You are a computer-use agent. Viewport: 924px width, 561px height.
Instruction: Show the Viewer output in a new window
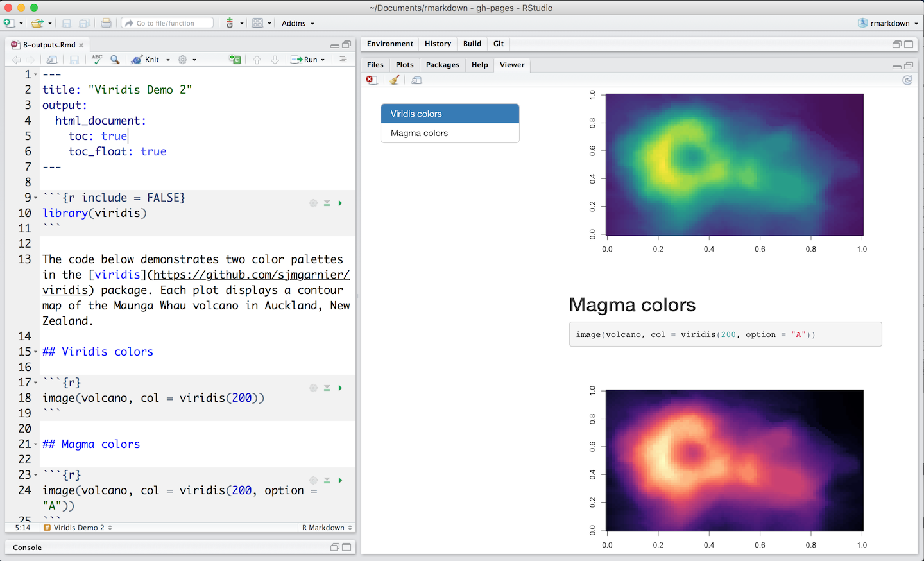416,80
